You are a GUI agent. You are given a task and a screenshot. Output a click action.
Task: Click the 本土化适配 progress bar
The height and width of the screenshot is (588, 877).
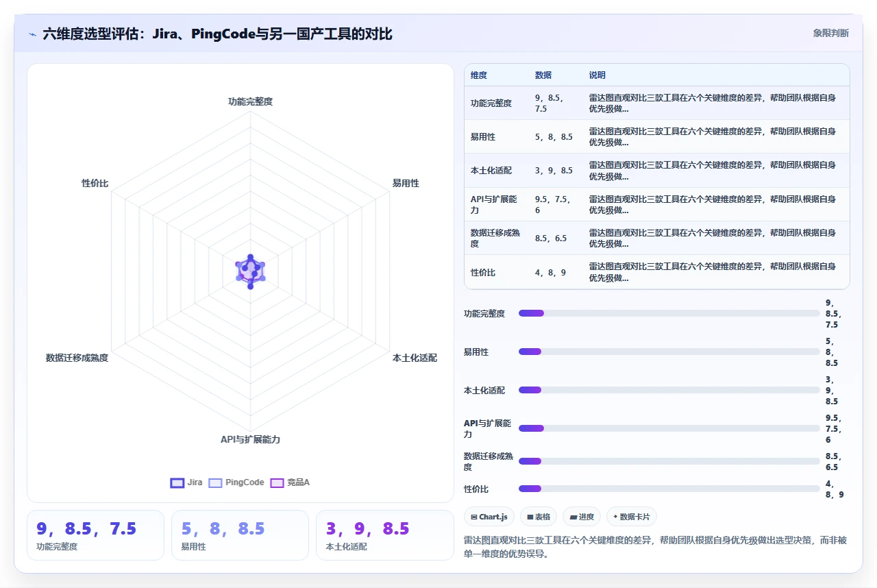pyautogui.click(x=669, y=390)
